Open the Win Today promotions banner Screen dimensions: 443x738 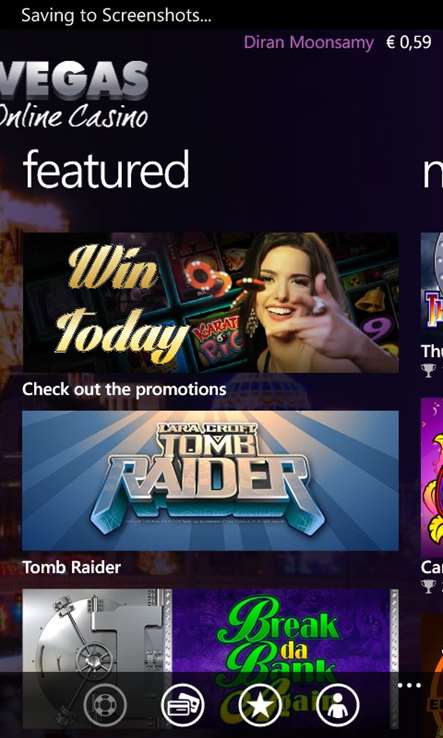(210, 303)
